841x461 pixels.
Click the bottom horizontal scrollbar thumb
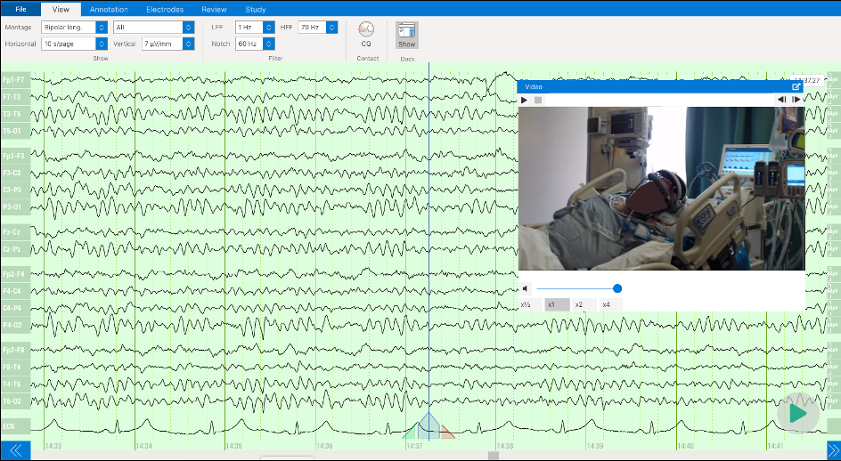coord(493,456)
